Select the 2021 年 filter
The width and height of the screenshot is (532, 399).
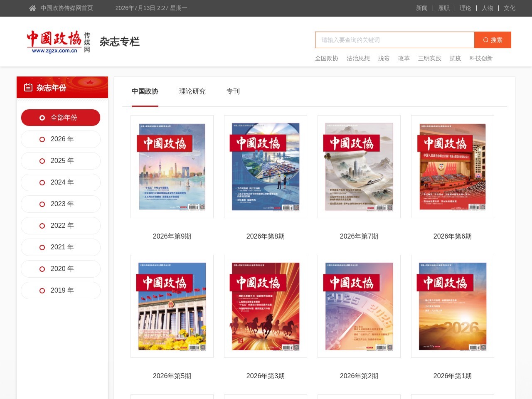61,247
